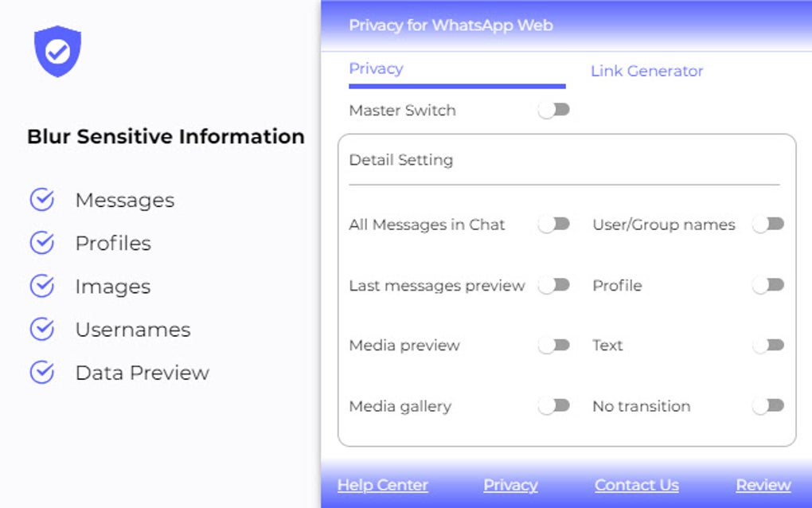Open the Help Center link

pyautogui.click(x=382, y=485)
